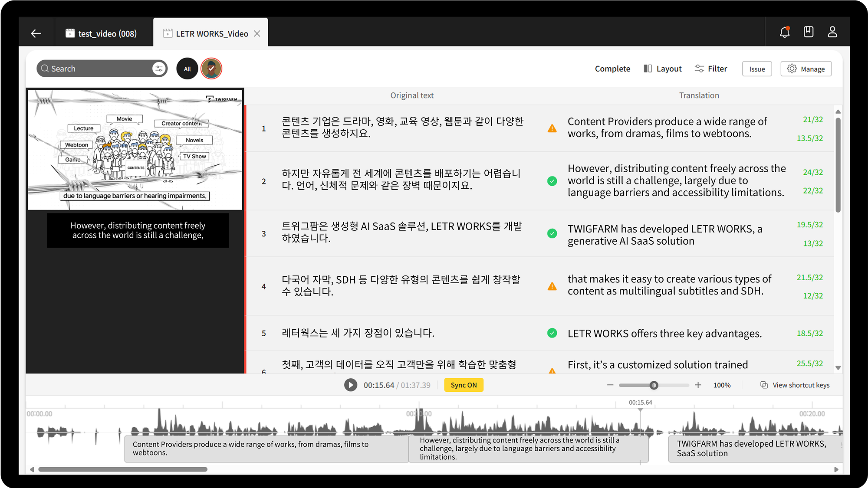Adjust the timeline zoom slider
Image resolution: width=868 pixels, height=488 pixels.
[x=654, y=385]
